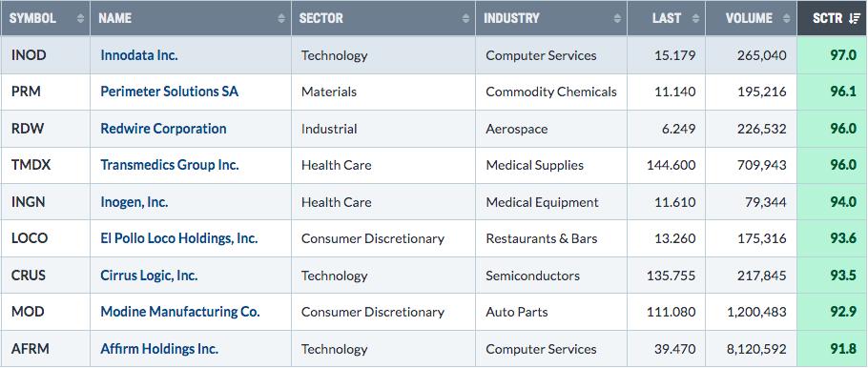Click the Affirm Holdings Inc. link
The height and width of the screenshot is (368, 868).
[x=159, y=349]
